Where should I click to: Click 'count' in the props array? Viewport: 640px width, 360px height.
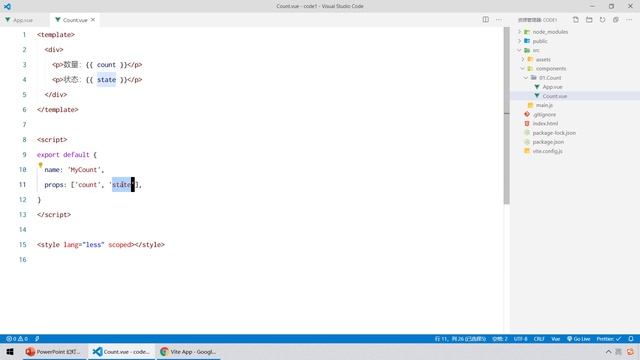pos(87,184)
